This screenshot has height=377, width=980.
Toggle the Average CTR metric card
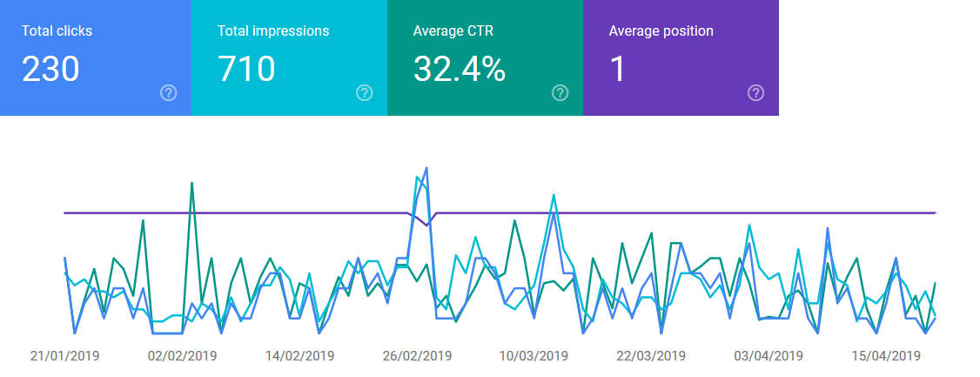pos(485,57)
